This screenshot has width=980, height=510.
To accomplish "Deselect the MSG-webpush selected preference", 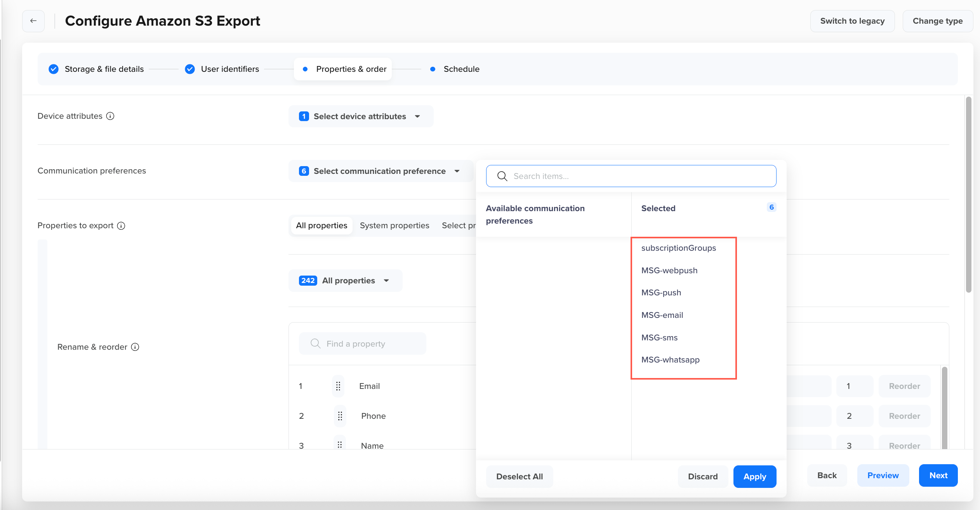I will [x=669, y=271].
